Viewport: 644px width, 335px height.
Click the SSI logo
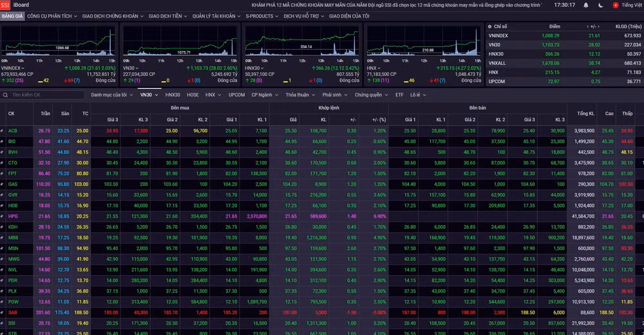[5, 5]
